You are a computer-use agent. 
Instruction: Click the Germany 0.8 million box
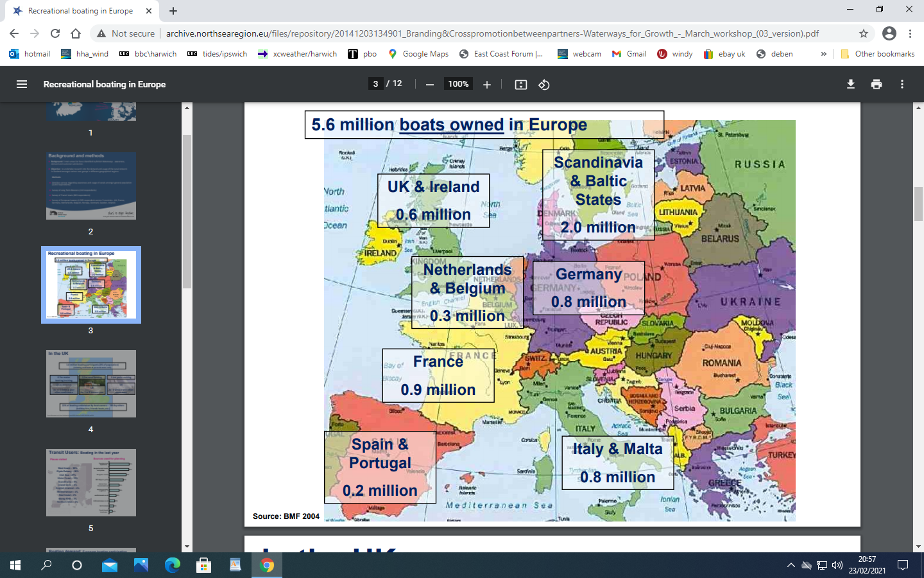tap(588, 288)
